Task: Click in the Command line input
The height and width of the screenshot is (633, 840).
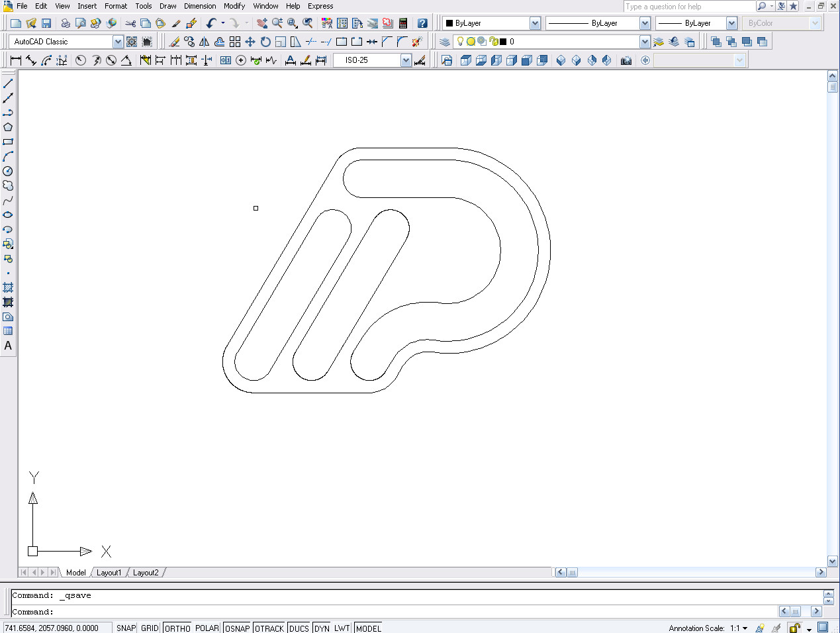Action: pyautogui.click(x=394, y=612)
